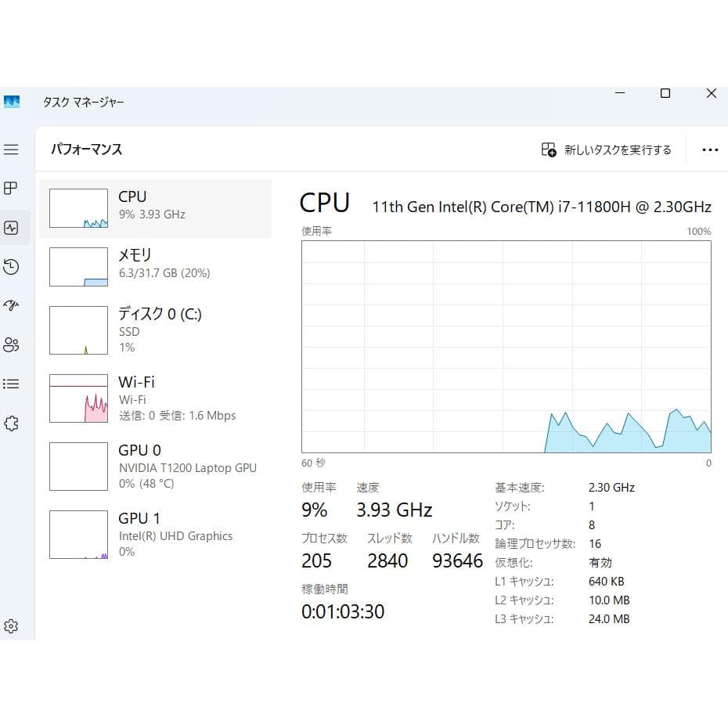Select the GPU 1 Intel UHD item
Image resolution: width=728 pixels, height=728 pixels.
tap(156, 535)
